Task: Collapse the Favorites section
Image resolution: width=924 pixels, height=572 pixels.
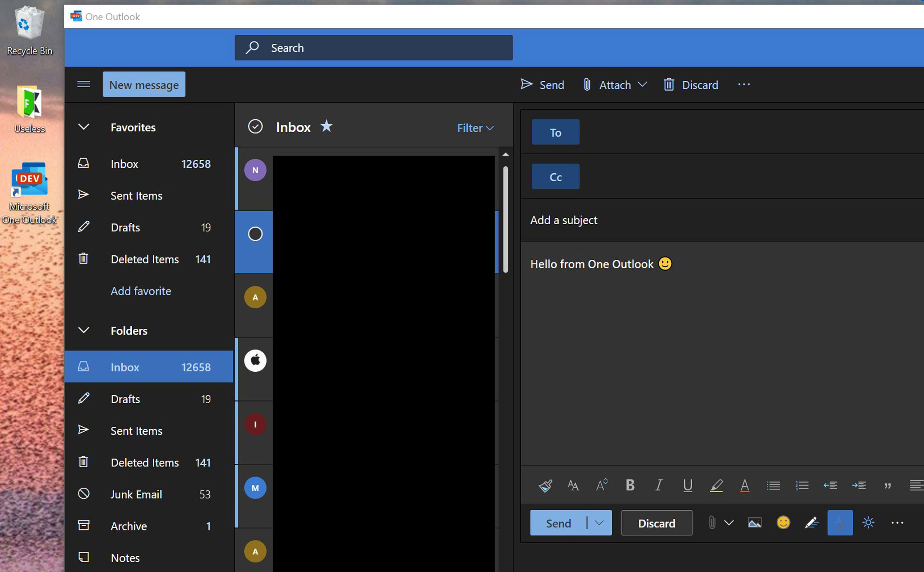Action: 83,127
